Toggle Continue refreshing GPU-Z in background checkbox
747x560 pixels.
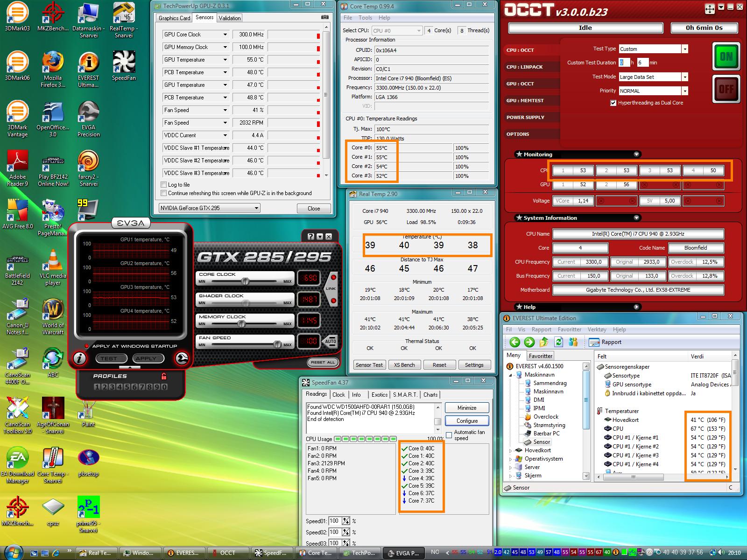coord(163,193)
